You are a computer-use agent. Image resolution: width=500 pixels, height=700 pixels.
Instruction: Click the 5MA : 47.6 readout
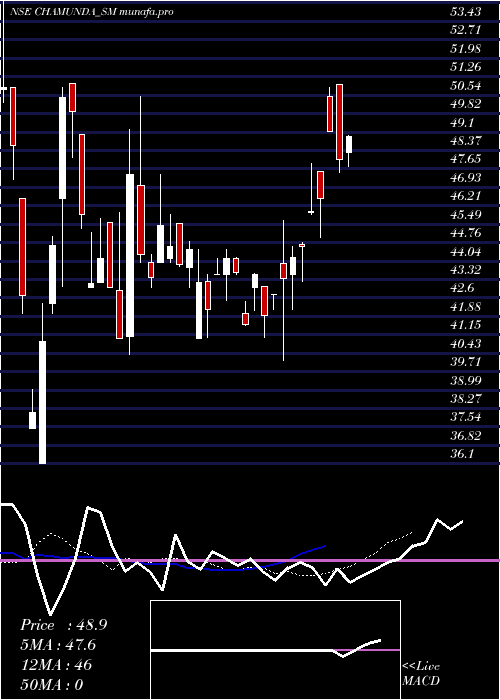(x=58, y=646)
